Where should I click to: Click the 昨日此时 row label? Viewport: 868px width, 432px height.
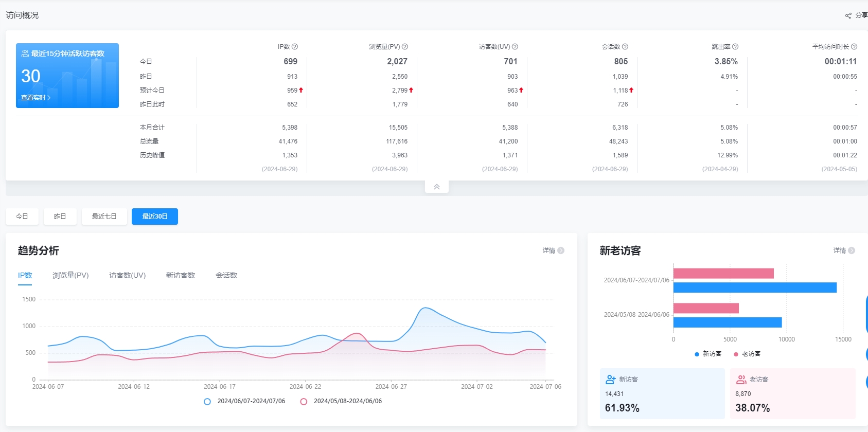152,104
